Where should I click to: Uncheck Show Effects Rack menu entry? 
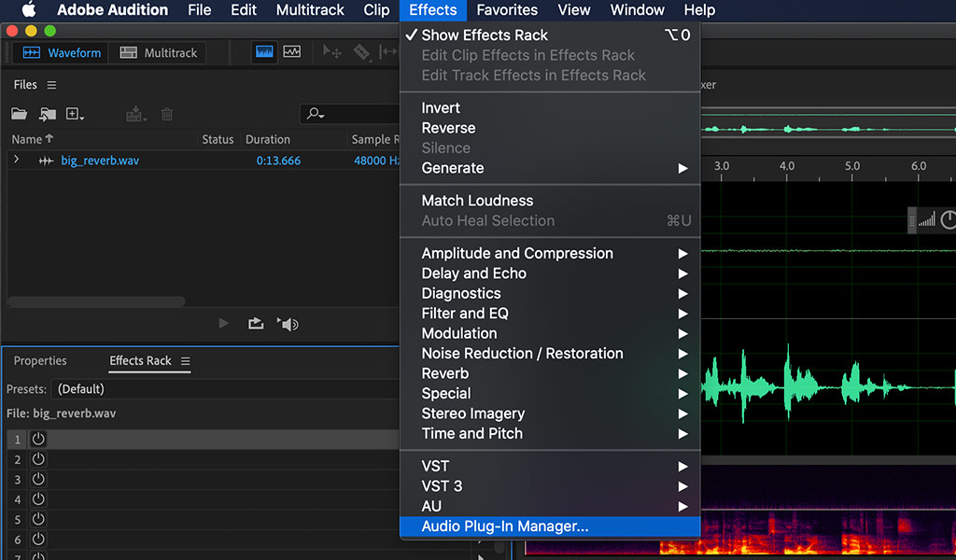click(549, 35)
